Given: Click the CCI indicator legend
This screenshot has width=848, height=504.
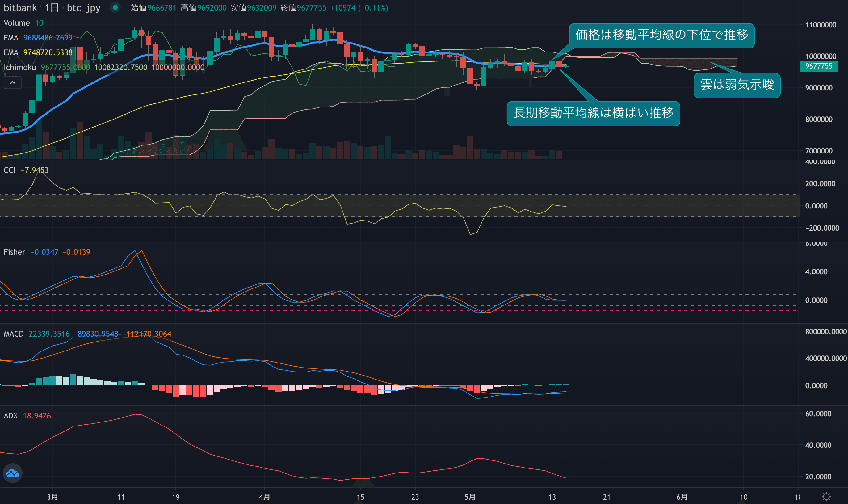Looking at the screenshot, I should pyautogui.click(x=10, y=170).
